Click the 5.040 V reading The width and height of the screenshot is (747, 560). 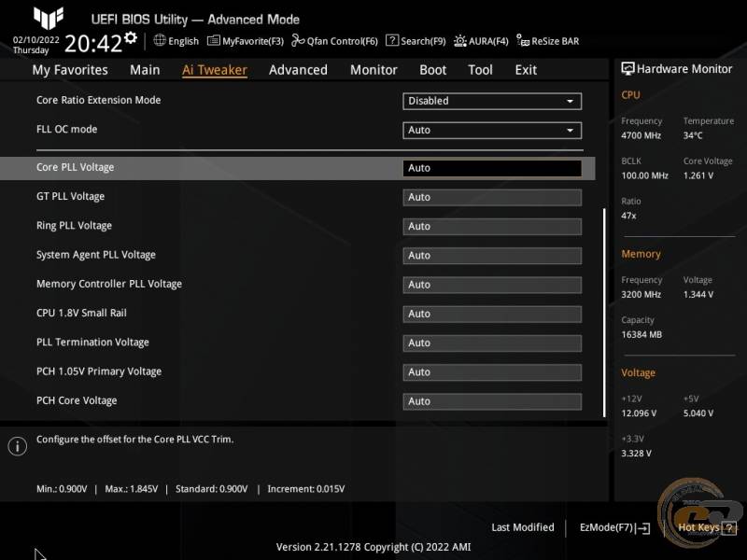(x=698, y=413)
